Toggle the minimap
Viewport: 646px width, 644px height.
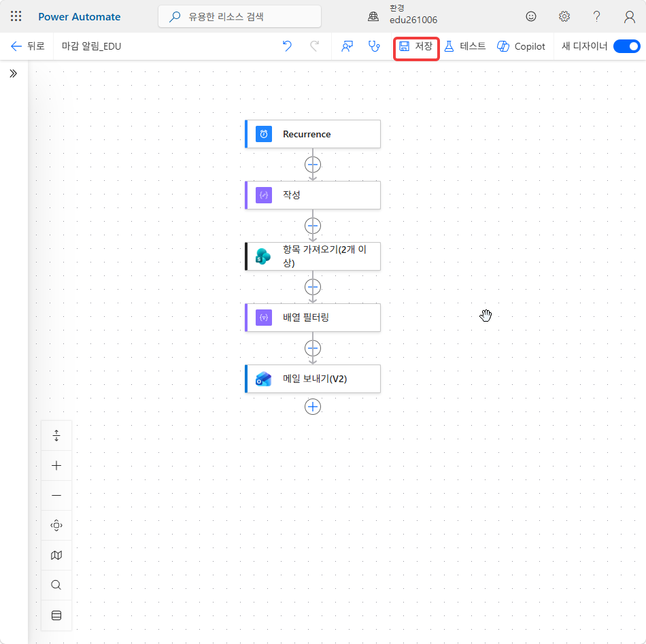56,556
